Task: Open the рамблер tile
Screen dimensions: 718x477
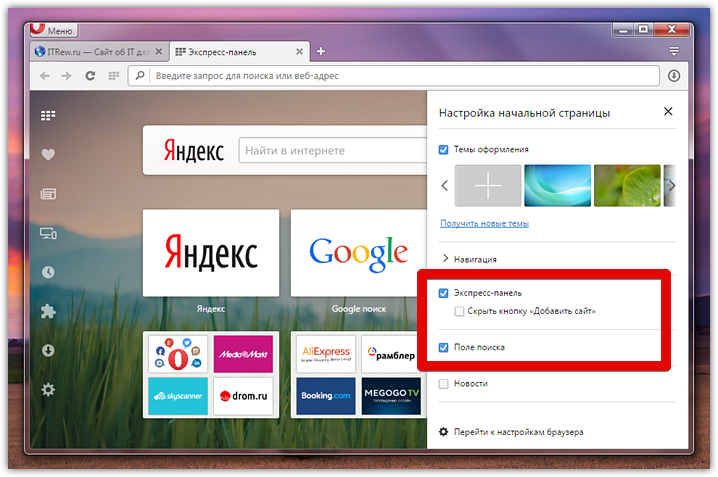Action: (x=391, y=354)
